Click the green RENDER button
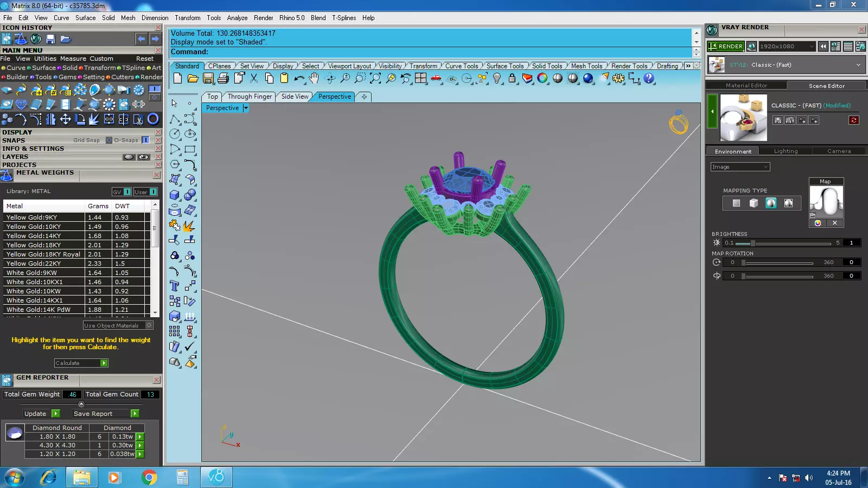The image size is (868, 488). click(x=725, y=47)
